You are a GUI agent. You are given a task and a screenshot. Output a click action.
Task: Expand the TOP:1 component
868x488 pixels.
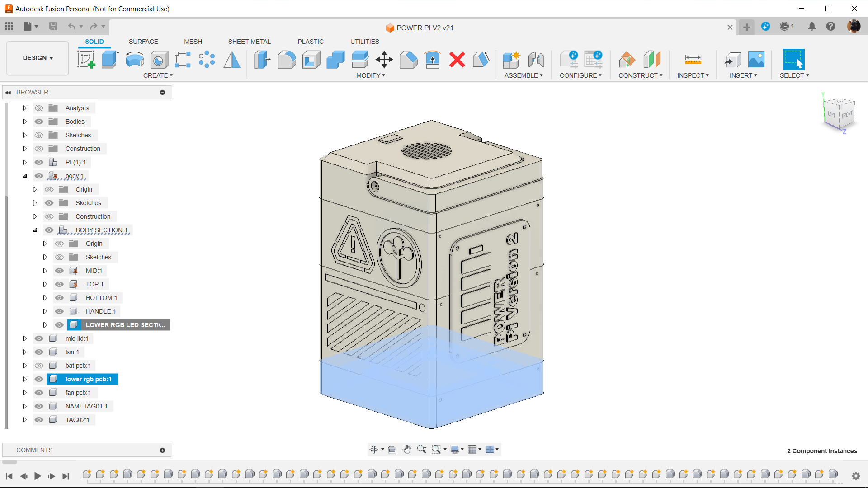coord(45,284)
